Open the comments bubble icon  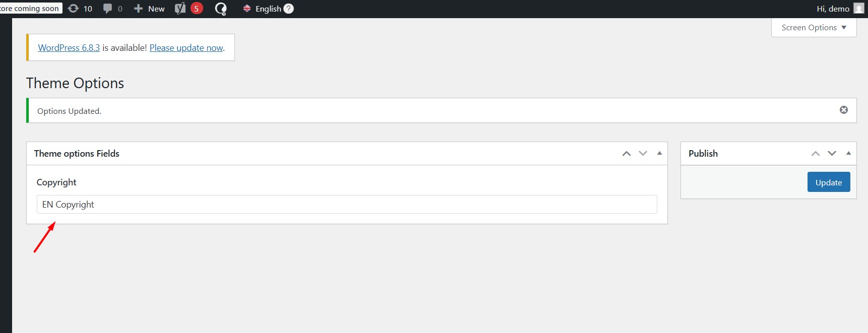107,9
